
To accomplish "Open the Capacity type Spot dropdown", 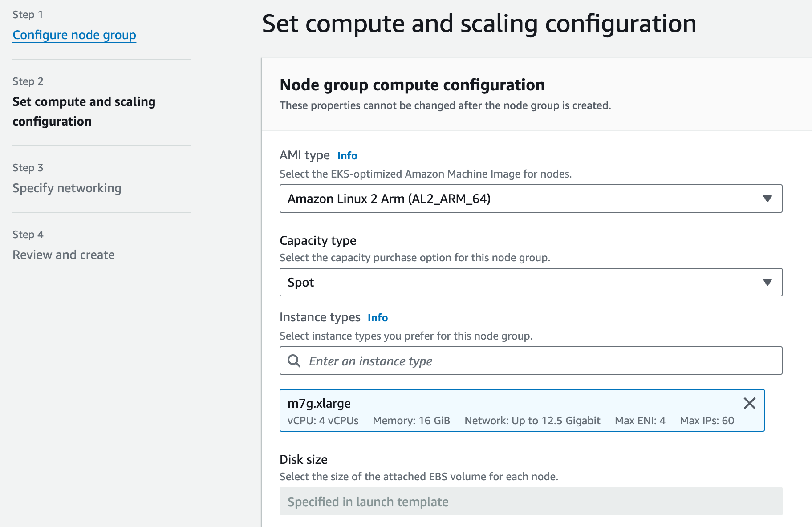I will tap(531, 282).
